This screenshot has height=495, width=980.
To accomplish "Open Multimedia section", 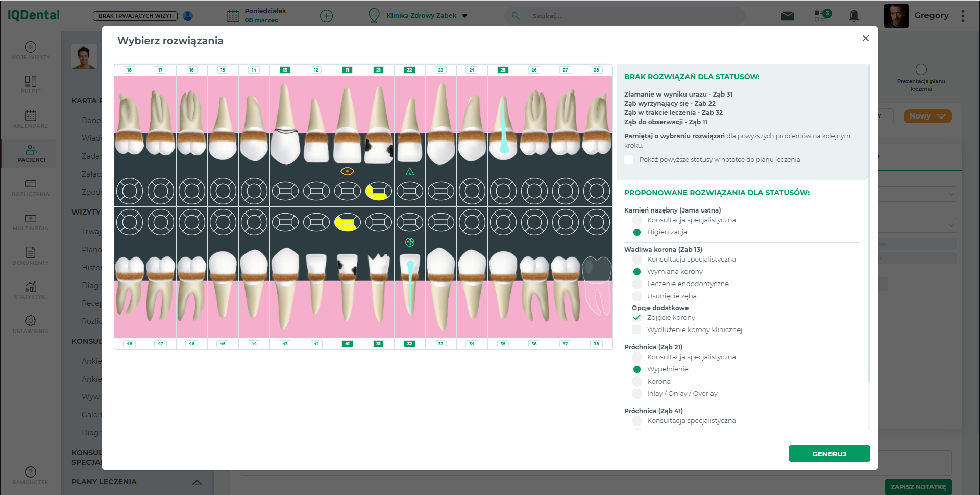I will point(31,222).
